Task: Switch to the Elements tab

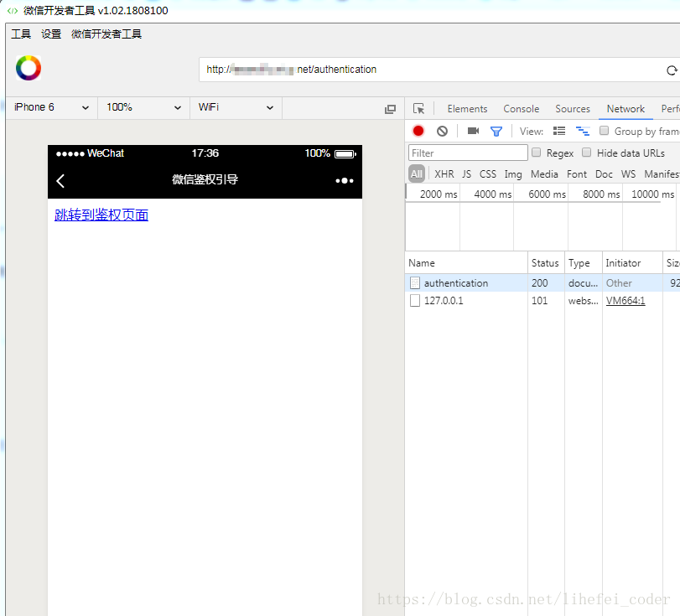Action: coord(467,109)
